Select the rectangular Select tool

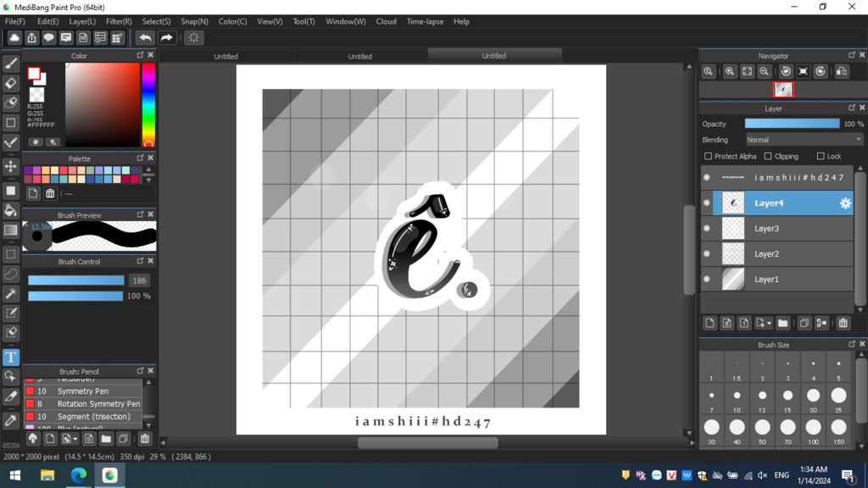(x=10, y=254)
